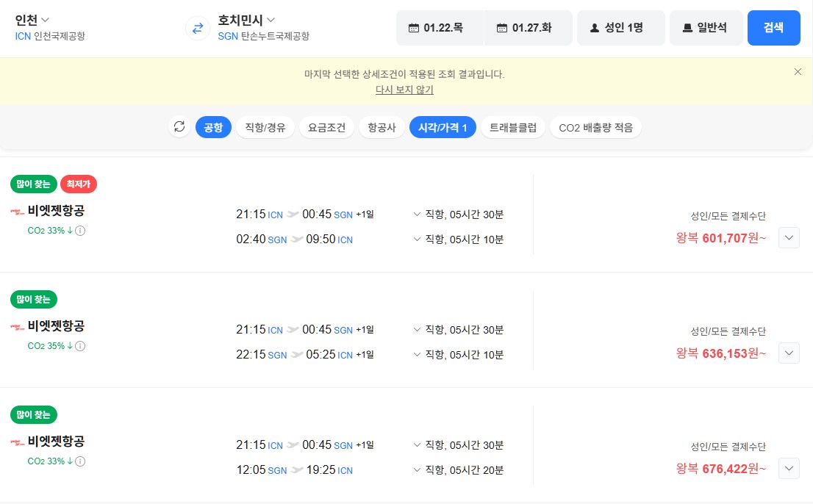The height and width of the screenshot is (504, 813).
Task: Open passenger selector 성인 1명
Action: point(620,28)
